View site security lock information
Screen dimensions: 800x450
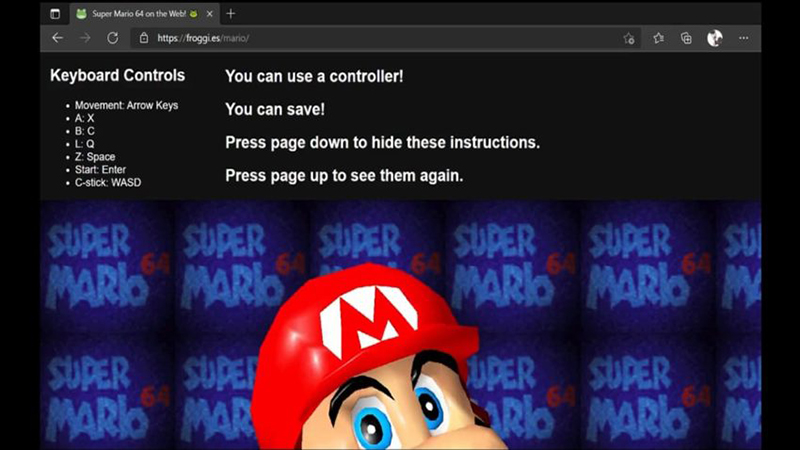click(144, 38)
